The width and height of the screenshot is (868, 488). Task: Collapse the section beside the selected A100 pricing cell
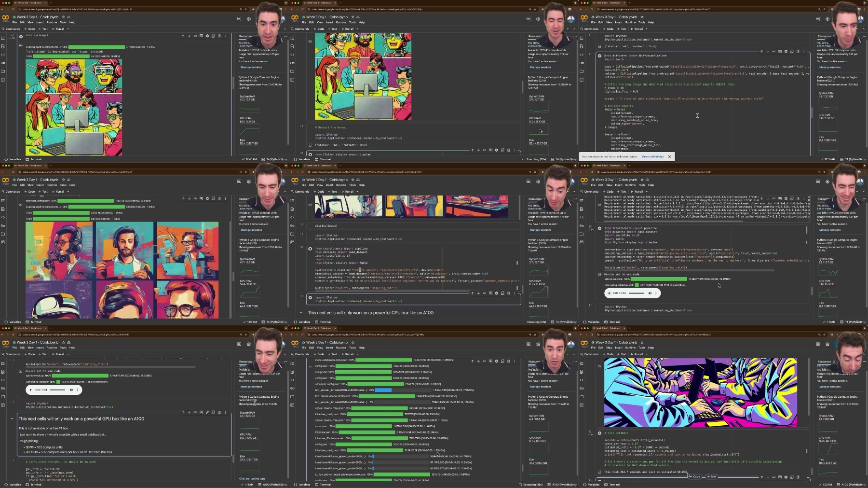click(12, 418)
